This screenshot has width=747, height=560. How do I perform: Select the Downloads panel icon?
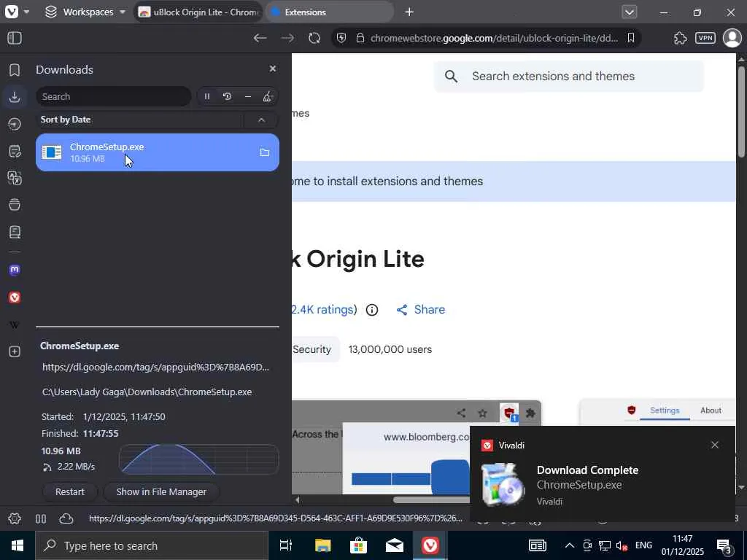(x=15, y=97)
